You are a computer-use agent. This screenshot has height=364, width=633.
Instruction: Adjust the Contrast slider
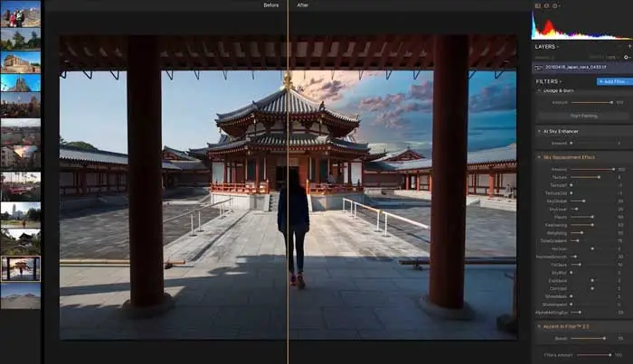pos(592,289)
